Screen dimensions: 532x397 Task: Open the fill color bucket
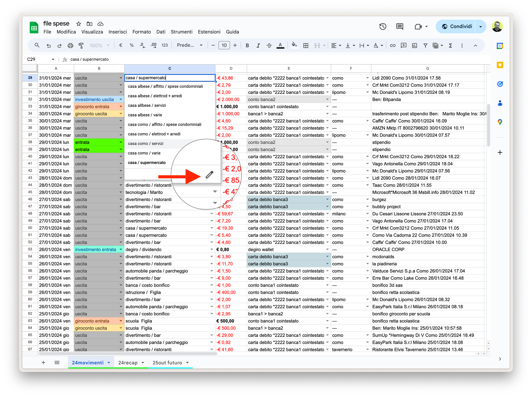coord(294,45)
